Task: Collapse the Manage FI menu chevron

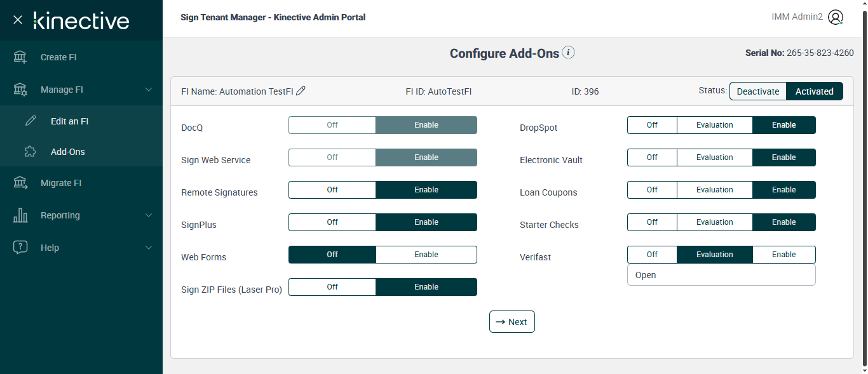Action: tap(149, 90)
